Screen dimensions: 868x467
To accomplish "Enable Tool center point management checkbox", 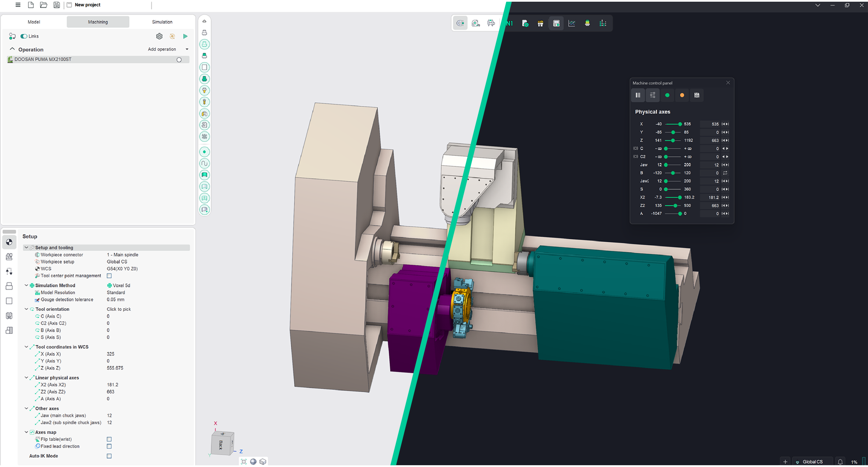I will click(x=109, y=276).
